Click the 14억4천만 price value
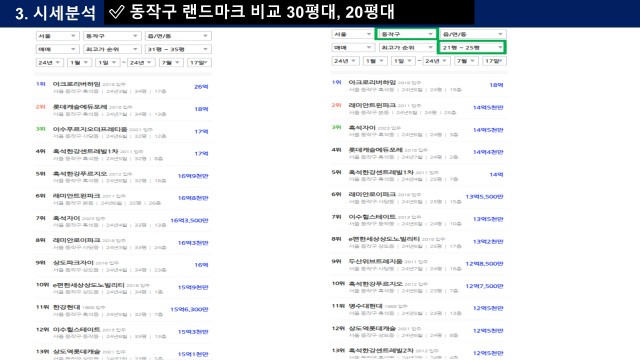Screen dimensions: 640x360 488,152
